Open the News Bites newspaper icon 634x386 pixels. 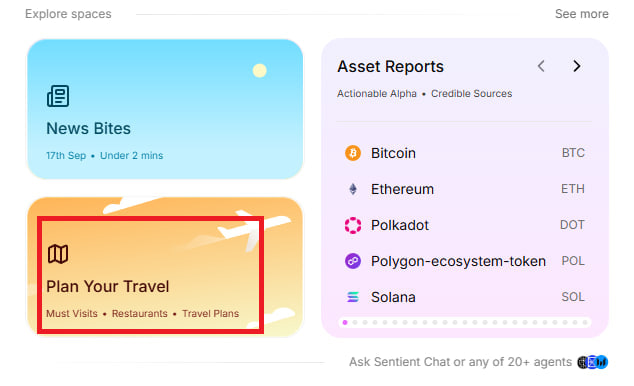pos(58,96)
